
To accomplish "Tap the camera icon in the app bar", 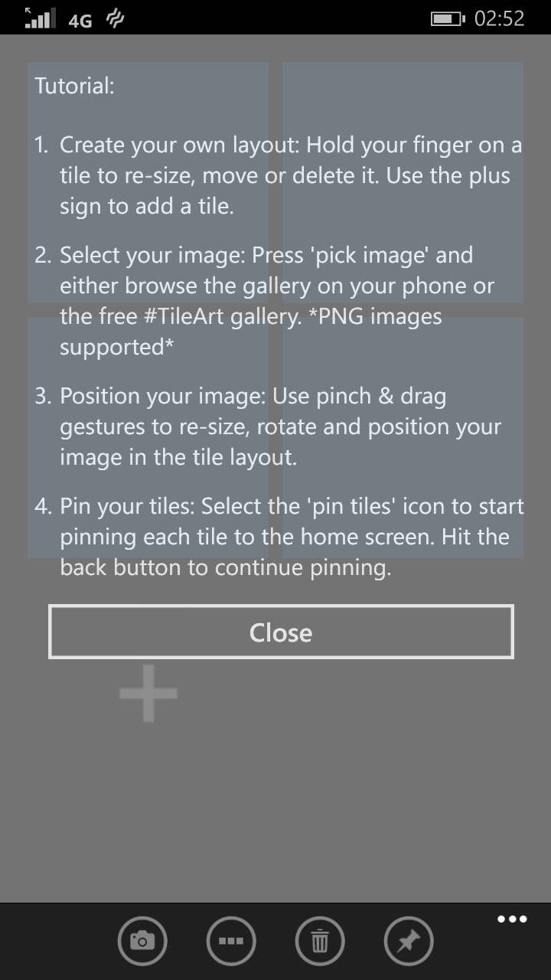I will [142, 941].
